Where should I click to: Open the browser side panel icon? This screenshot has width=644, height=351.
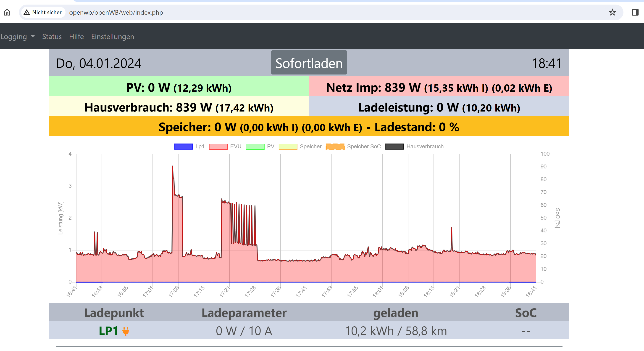pyautogui.click(x=635, y=12)
